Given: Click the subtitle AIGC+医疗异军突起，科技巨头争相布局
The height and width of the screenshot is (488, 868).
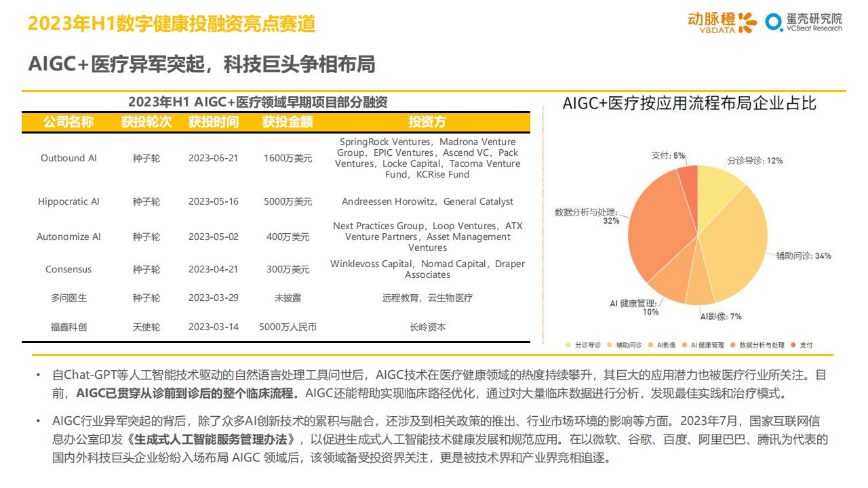Looking at the screenshot, I should [201, 64].
